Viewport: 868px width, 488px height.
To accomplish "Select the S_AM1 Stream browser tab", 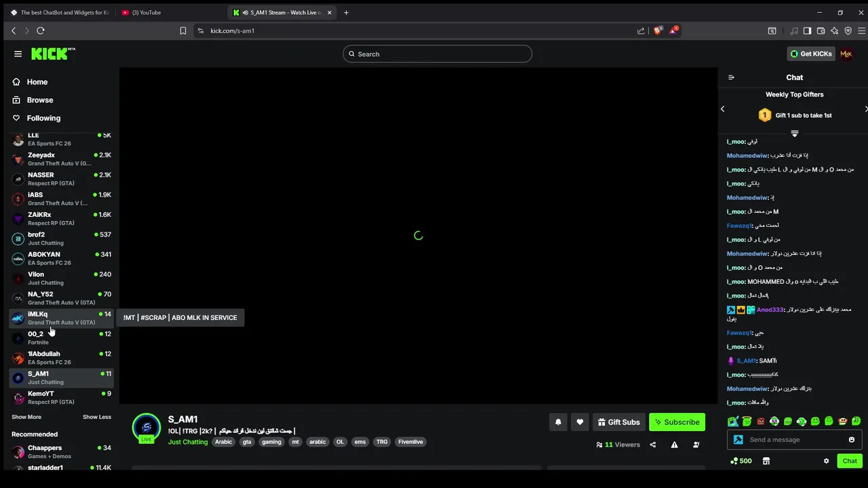I will [x=281, y=12].
